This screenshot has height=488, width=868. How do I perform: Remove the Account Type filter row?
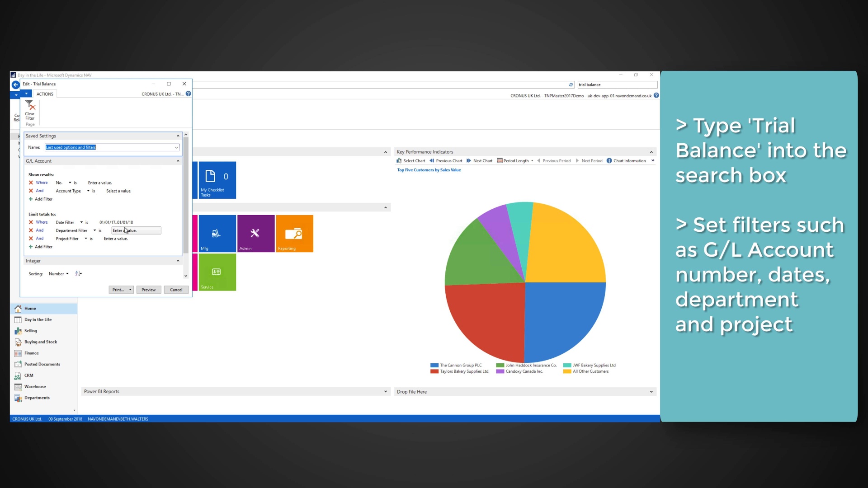coord(32,191)
